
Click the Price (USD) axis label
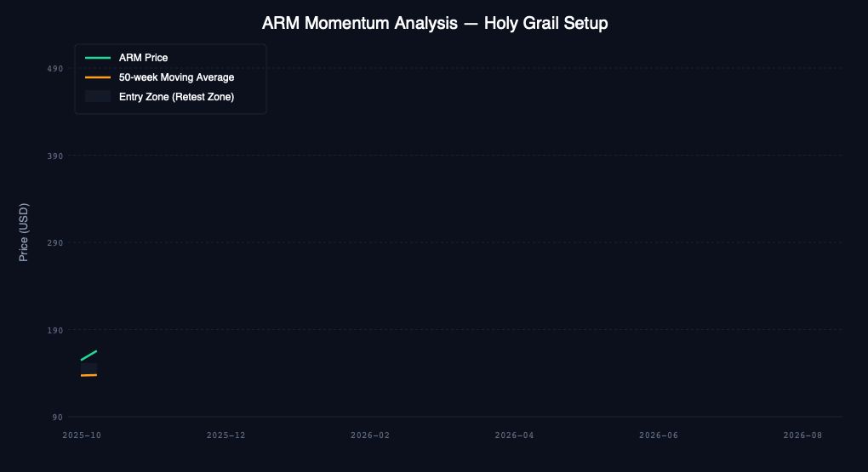click(23, 232)
